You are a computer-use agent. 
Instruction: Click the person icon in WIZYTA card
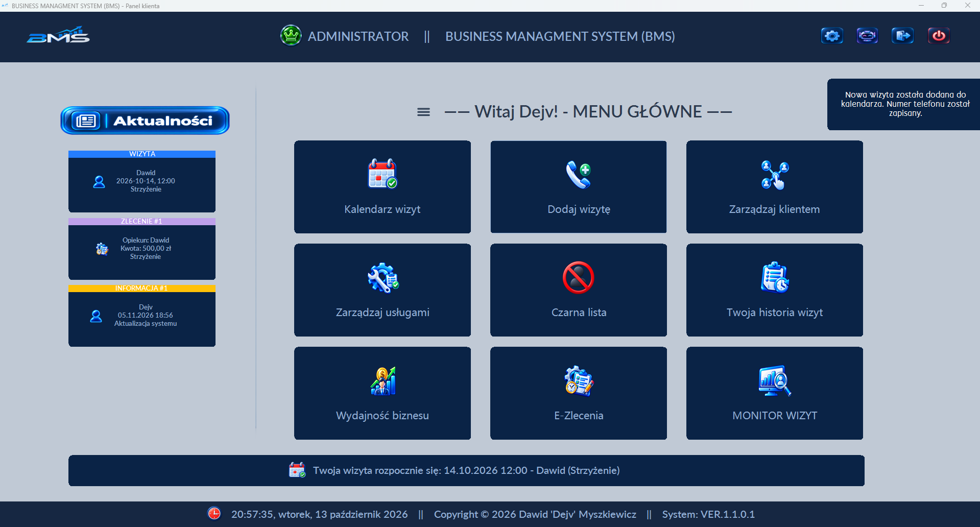click(x=99, y=182)
